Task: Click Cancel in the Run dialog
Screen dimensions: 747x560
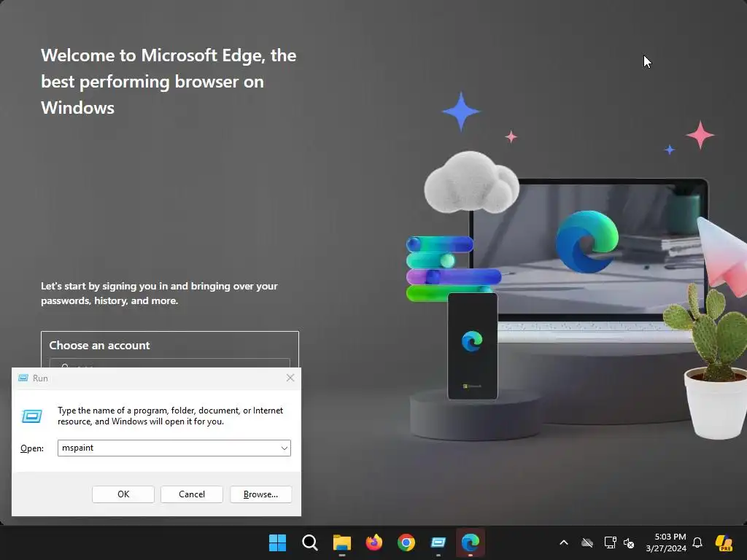Action: [192, 494]
